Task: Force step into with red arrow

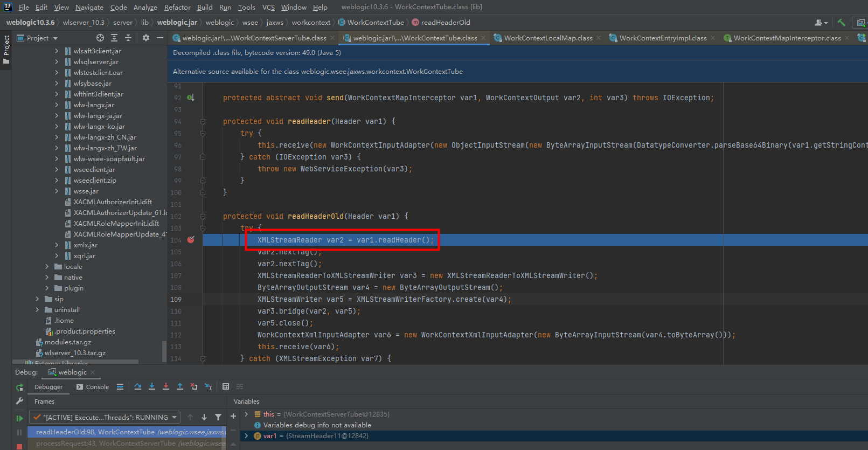Action: [x=166, y=386]
